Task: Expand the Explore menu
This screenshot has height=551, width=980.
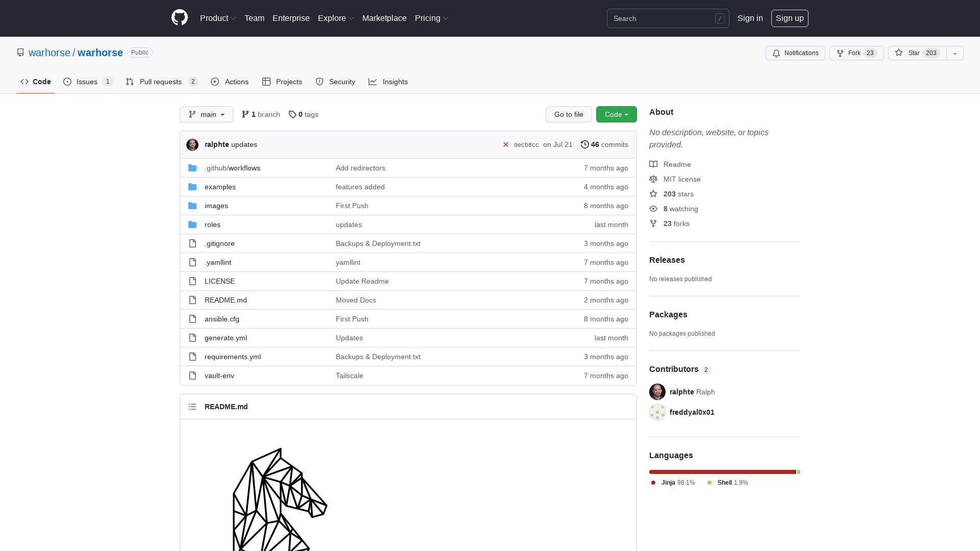Action: (336, 18)
